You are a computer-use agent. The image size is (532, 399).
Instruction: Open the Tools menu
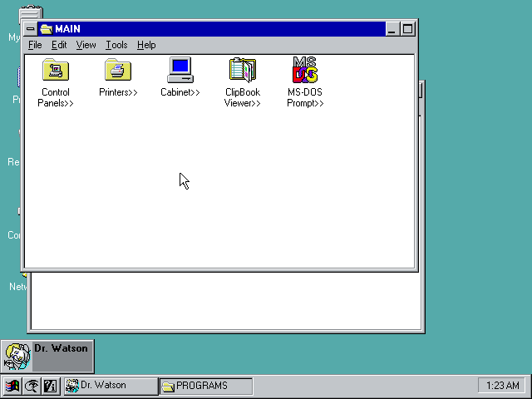pyautogui.click(x=116, y=45)
